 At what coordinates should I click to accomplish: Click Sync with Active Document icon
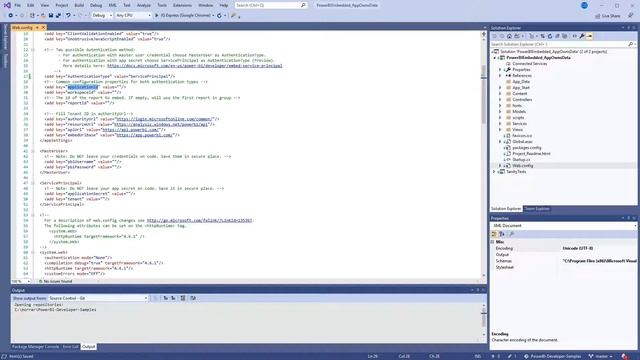(542, 36)
